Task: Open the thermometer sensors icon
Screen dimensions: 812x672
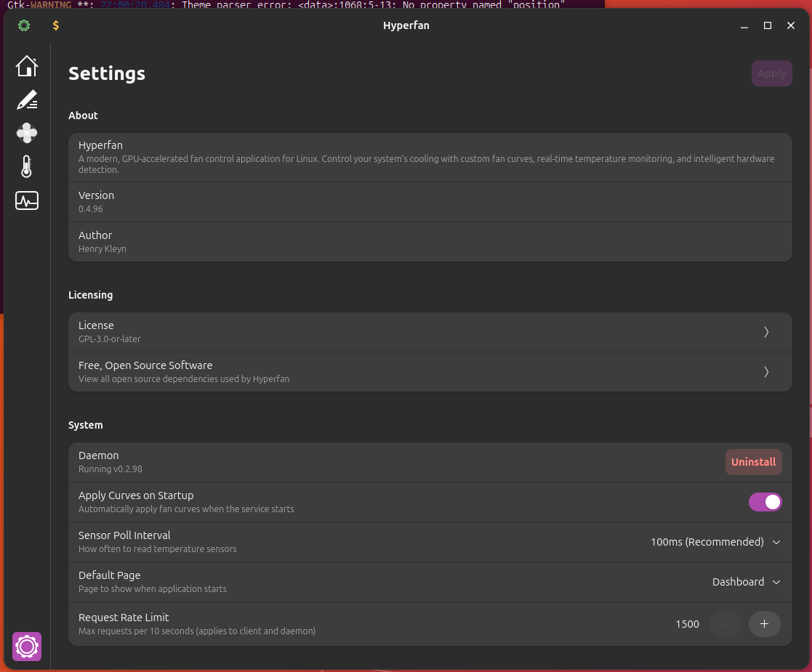Action: (x=26, y=166)
